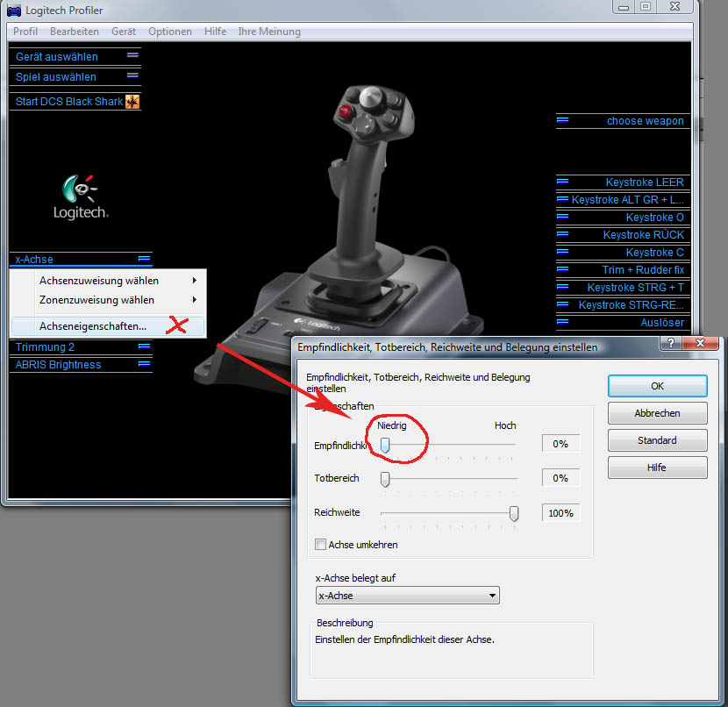Click the bars icon left of Auslöser
Image resolution: width=728 pixels, height=707 pixels.
[x=563, y=322]
